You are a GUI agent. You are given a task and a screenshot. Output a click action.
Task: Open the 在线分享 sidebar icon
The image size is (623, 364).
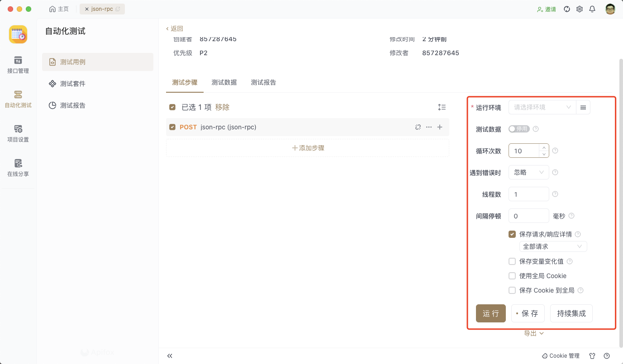pos(18,168)
